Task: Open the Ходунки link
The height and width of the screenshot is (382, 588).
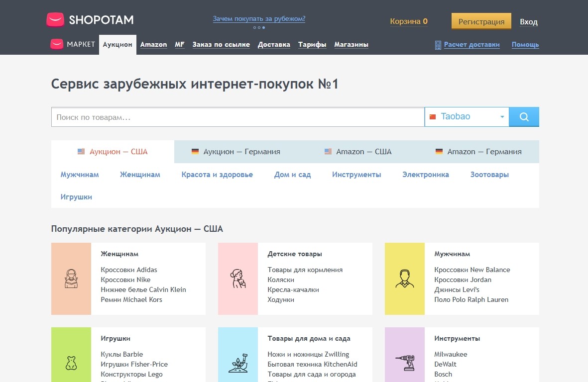Action: tap(280, 299)
